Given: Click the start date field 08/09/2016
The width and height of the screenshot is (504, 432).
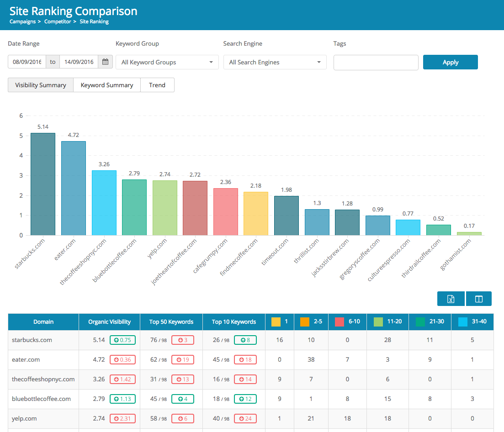Looking at the screenshot, I should click(27, 62).
